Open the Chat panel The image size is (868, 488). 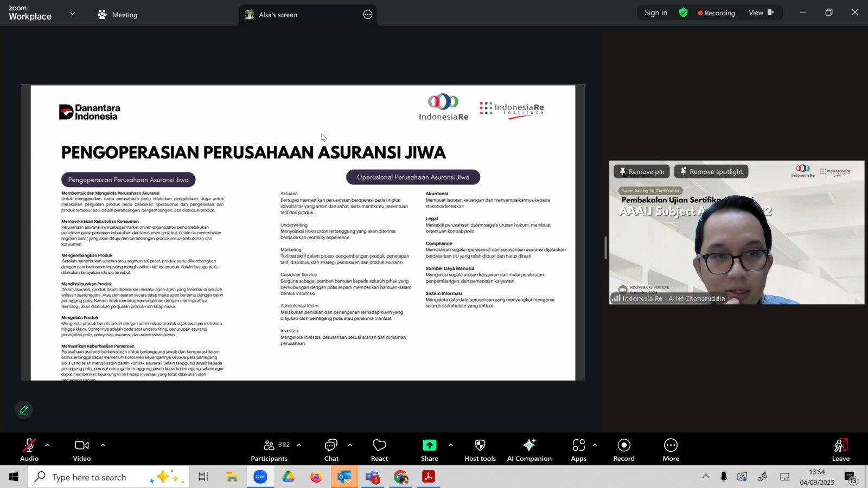(331, 450)
